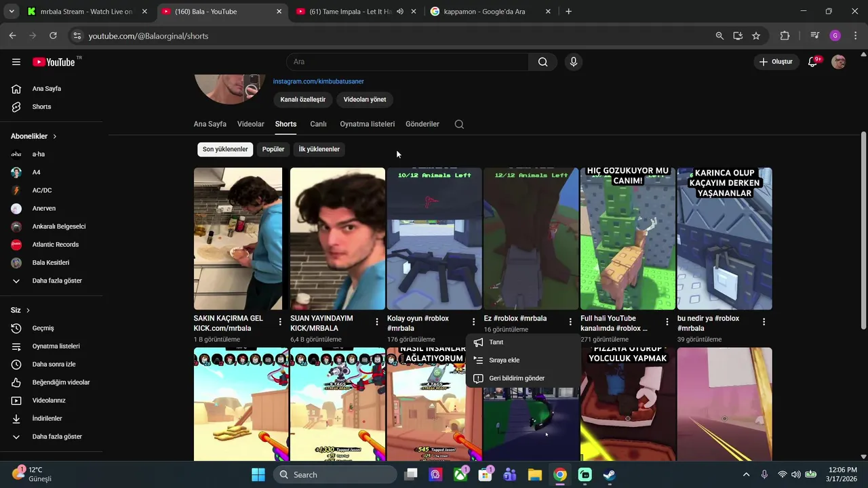This screenshot has width=868, height=488.
Task: Show hidden system tray icons
Action: [747, 474]
